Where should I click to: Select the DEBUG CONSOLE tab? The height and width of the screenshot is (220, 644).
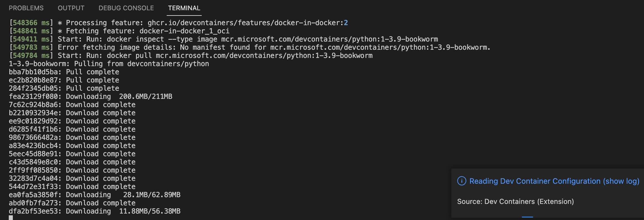(126, 8)
